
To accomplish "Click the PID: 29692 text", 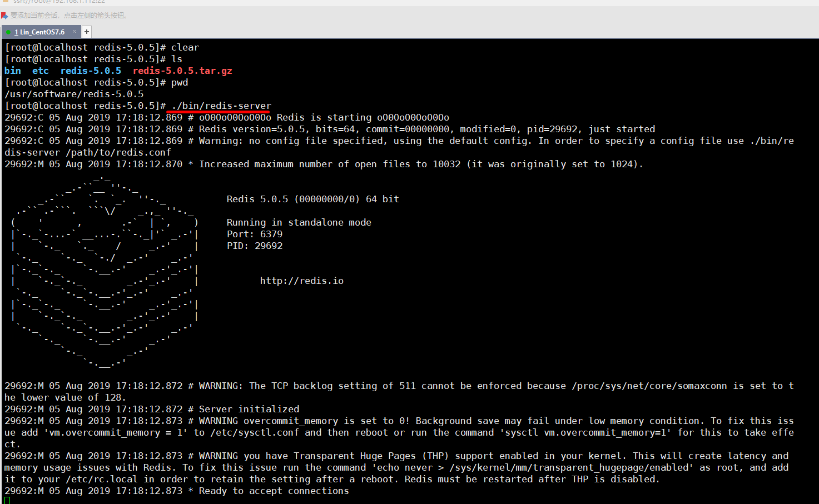I will pyautogui.click(x=254, y=246).
